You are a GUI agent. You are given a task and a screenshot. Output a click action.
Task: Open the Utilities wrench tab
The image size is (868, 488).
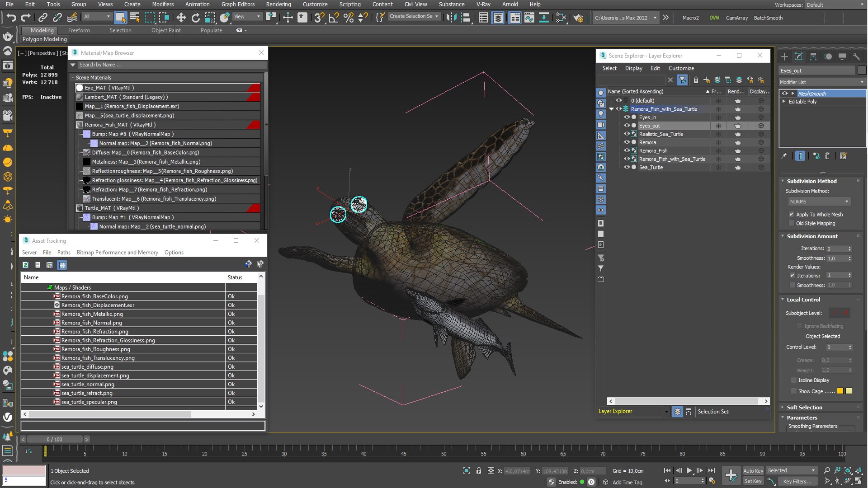(x=856, y=56)
